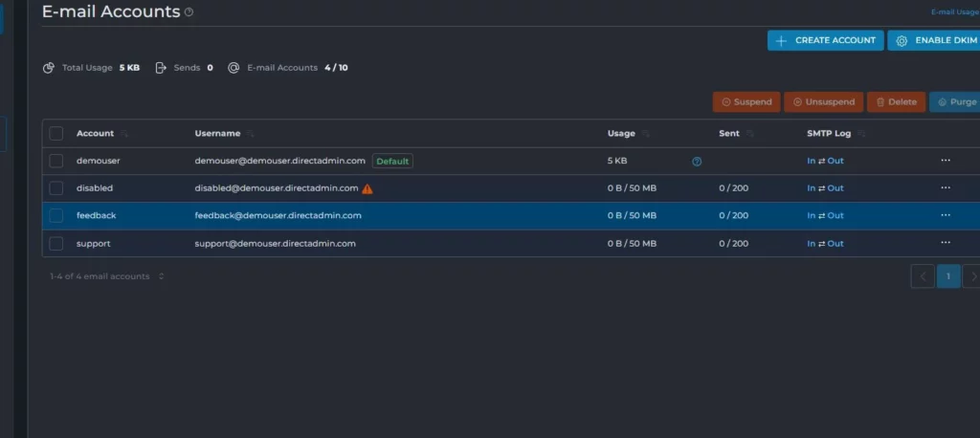This screenshot has height=438, width=980.
Task: Click the Usage column header
Action: point(621,133)
